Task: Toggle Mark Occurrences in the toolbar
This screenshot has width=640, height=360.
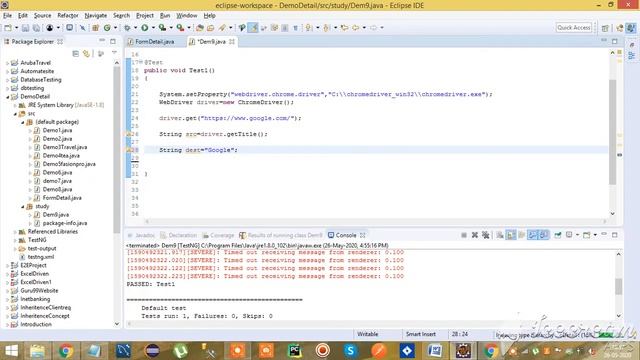Action: pos(253,28)
